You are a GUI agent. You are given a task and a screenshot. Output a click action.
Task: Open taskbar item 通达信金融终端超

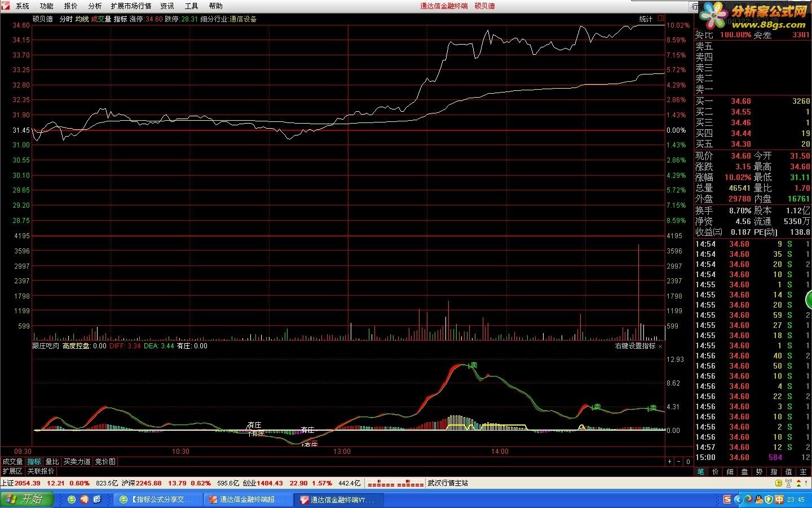click(x=248, y=500)
